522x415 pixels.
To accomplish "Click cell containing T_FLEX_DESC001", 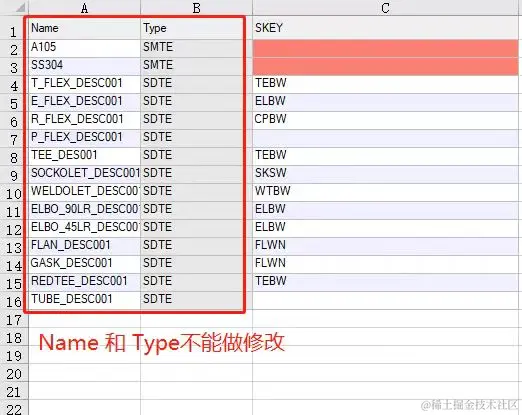I will click(85, 84).
